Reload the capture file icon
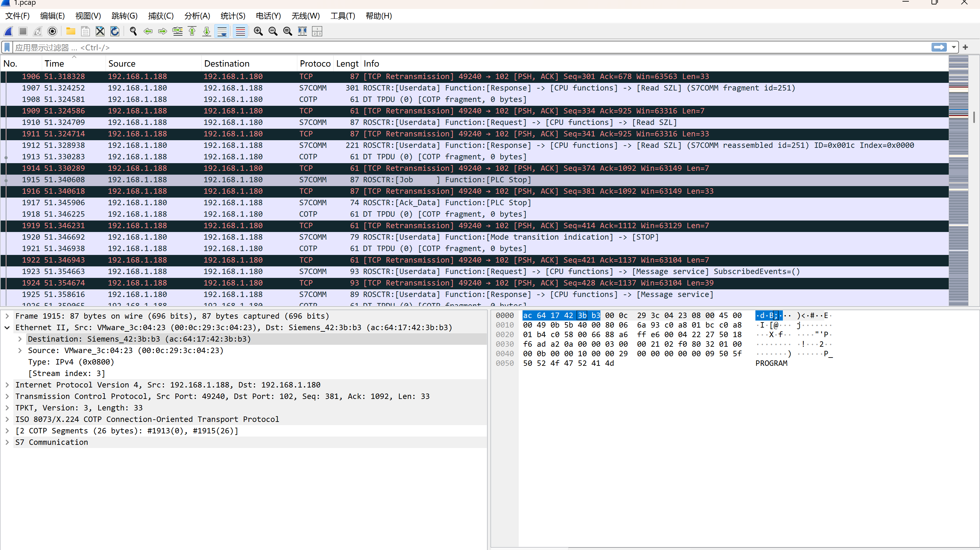Viewport: 980px width, 550px height. pyautogui.click(x=115, y=31)
